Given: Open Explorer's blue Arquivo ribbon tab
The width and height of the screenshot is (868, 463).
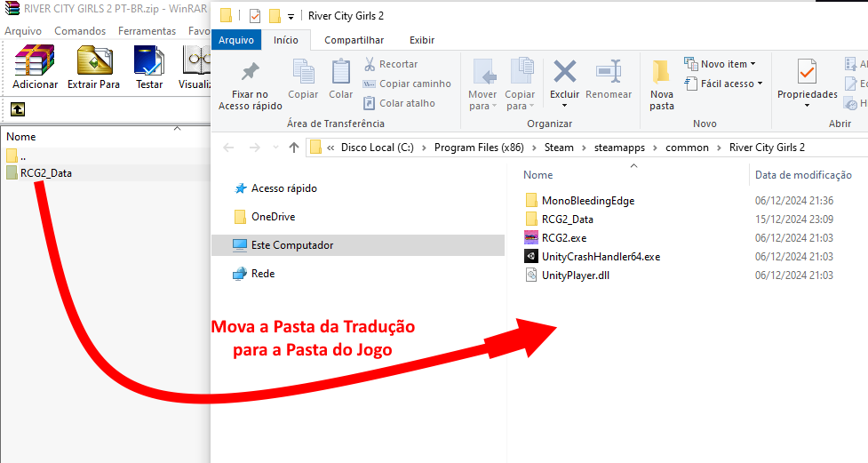Looking at the screenshot, I should (235, 40).
